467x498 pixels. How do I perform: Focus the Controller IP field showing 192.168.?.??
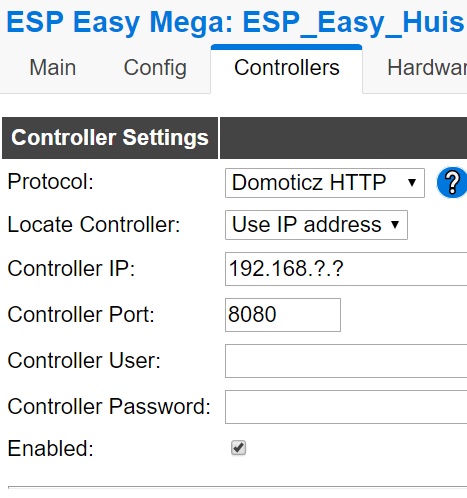[x=346, y=269]
